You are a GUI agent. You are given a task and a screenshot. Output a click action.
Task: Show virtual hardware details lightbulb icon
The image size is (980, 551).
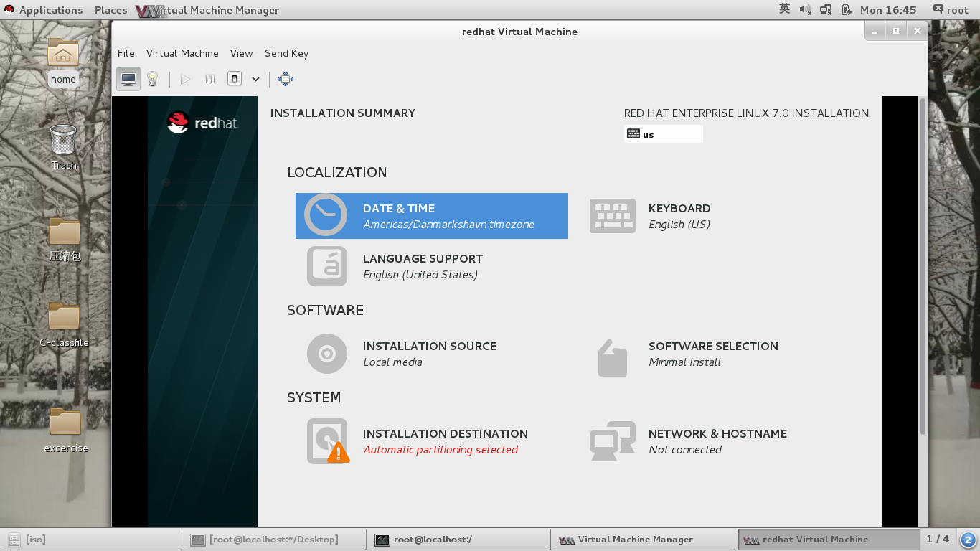click(152, 79)
